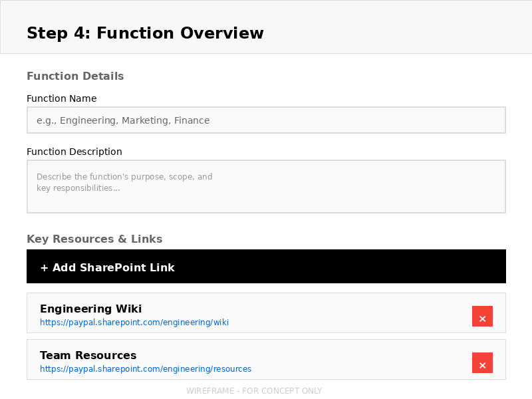This screenshot has width=532, height=399.
Task: Select the Team Resources title text
Action: pos(88,355)
